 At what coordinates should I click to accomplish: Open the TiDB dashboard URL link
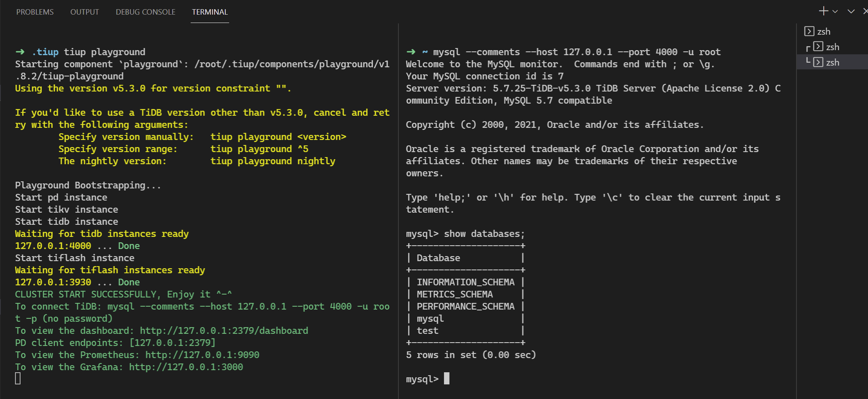point(224,330)
